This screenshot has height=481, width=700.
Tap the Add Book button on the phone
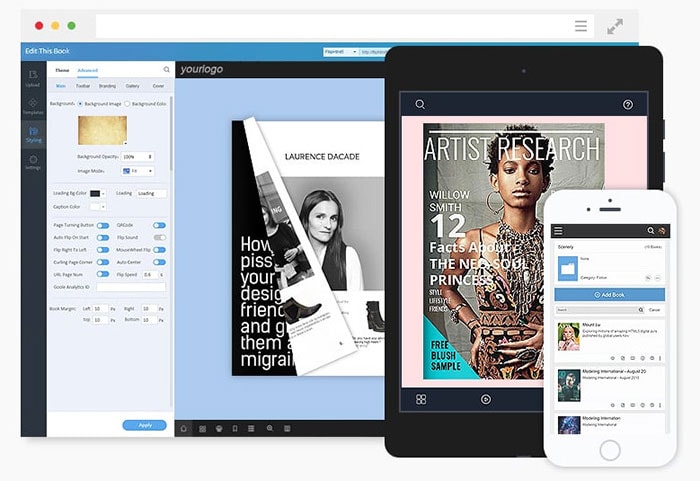[609, 295]
